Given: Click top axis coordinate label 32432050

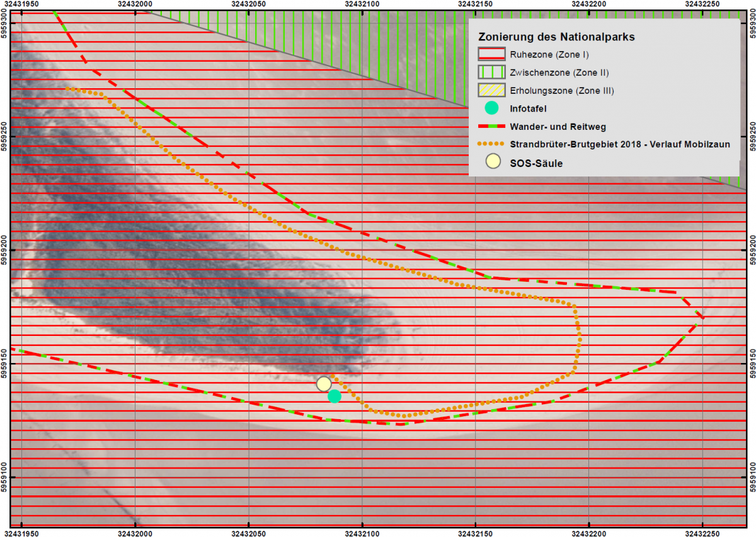Looking at the screenshot, I should coord(248,4).
